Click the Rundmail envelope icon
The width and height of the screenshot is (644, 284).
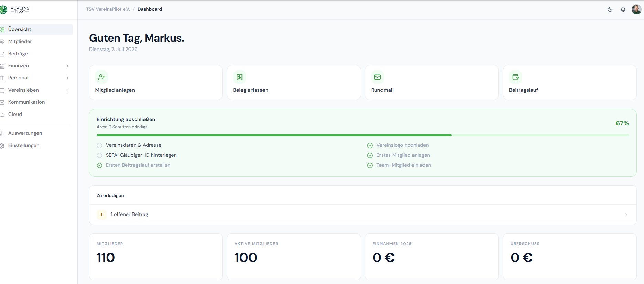(377, 77)
